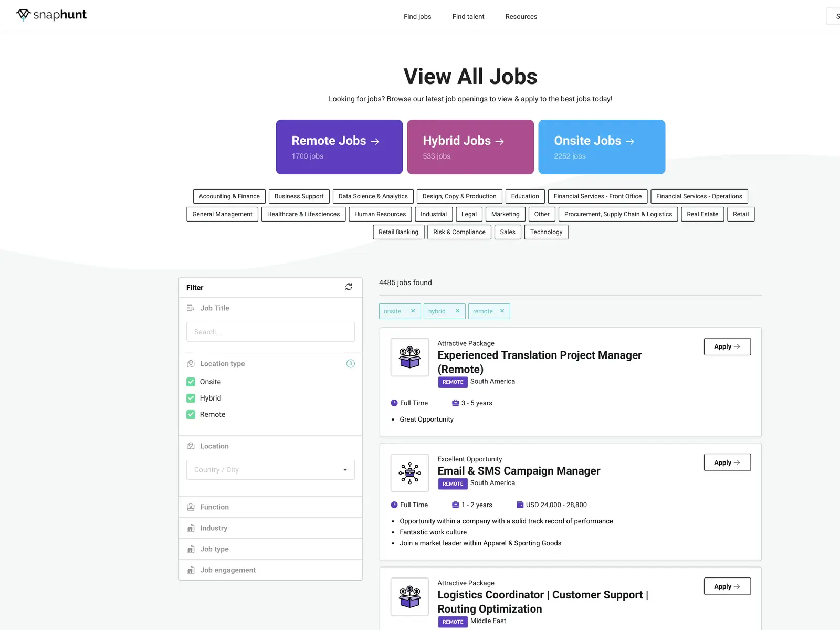Uncheck the Hybrid location checkbox

point(191,398)
